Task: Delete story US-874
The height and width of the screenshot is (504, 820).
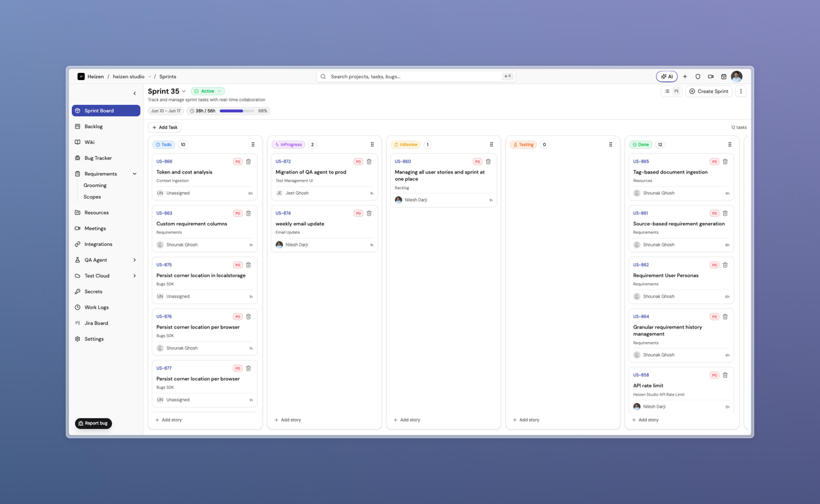Action: coord(369,213)
